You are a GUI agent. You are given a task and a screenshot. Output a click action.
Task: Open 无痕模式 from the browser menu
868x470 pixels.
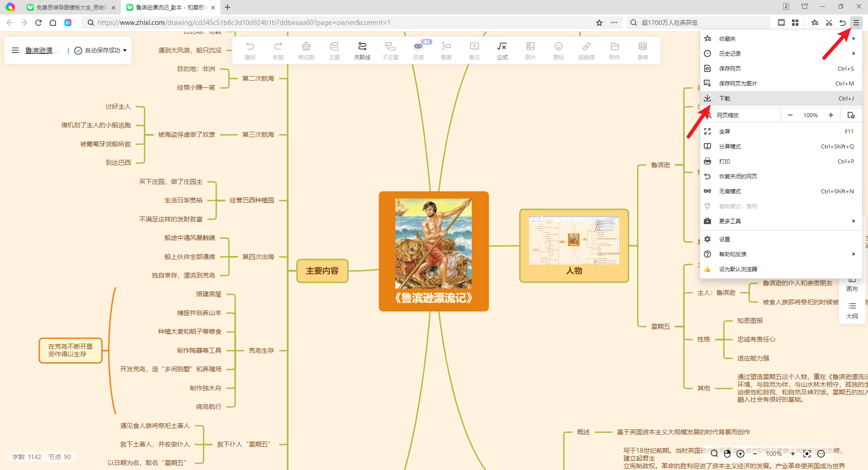click(x=781, y=191)
